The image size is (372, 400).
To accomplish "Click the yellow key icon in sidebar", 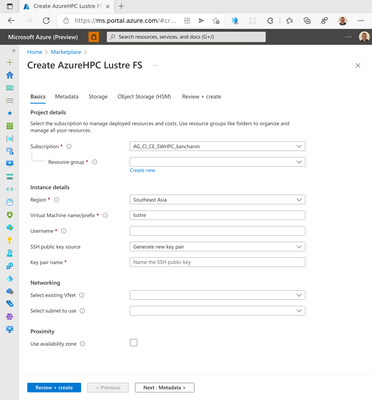I will tap(10, 240).
